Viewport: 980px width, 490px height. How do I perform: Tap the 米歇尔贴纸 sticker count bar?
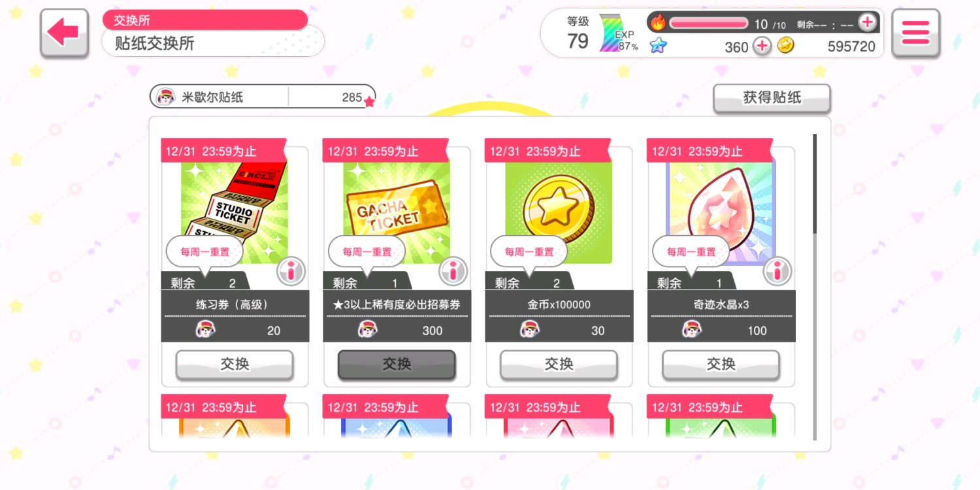(x=263, y=97)
